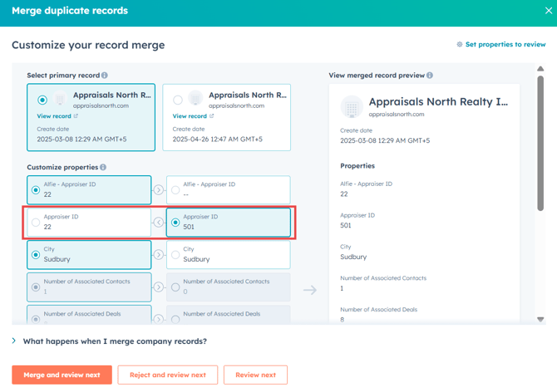Choose the right-side City Sudbury radio option
Viewport: 557px width, 392px height.
tap(175, 255)
